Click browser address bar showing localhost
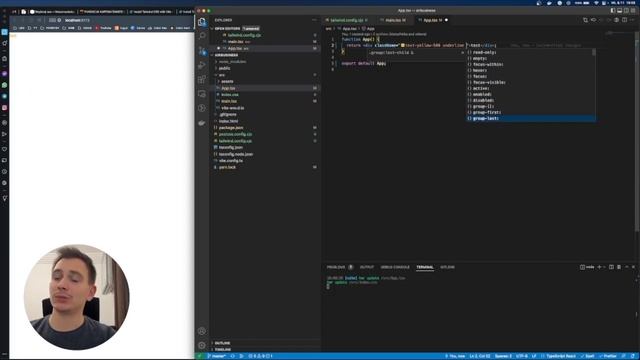 77,20
